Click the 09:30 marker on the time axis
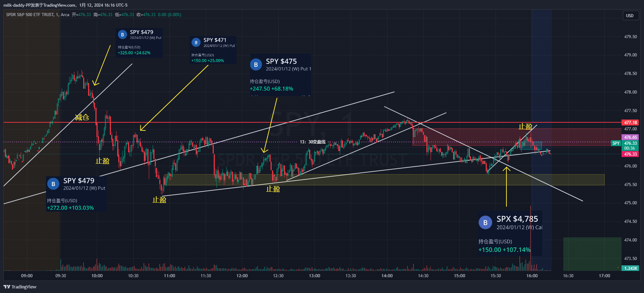Image resolution: width=644 pixels, height=293 pixels. (61, 276)
